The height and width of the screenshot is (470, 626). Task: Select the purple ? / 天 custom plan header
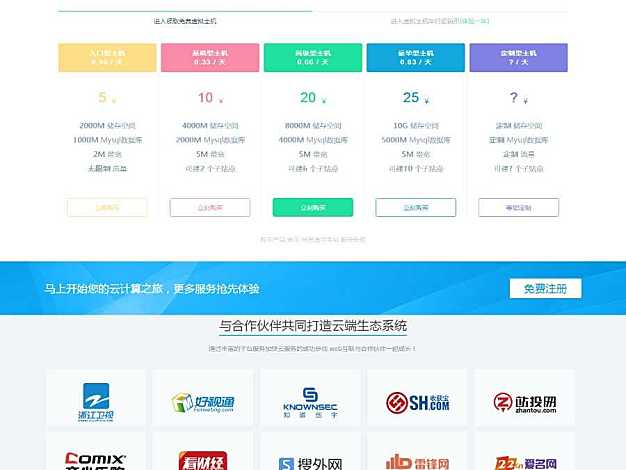tap(519, 58)
